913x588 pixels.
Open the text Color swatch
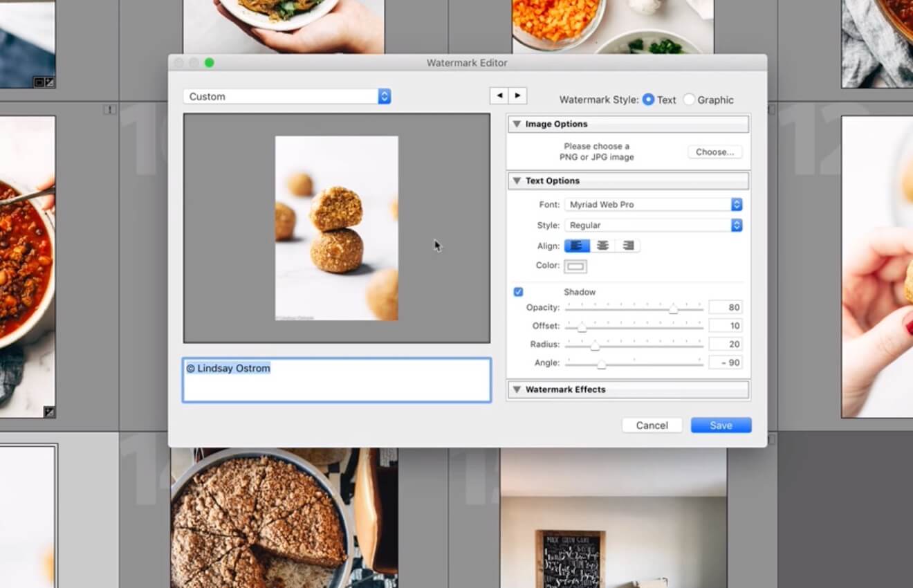pyautogui.click(x=574, y=266)
